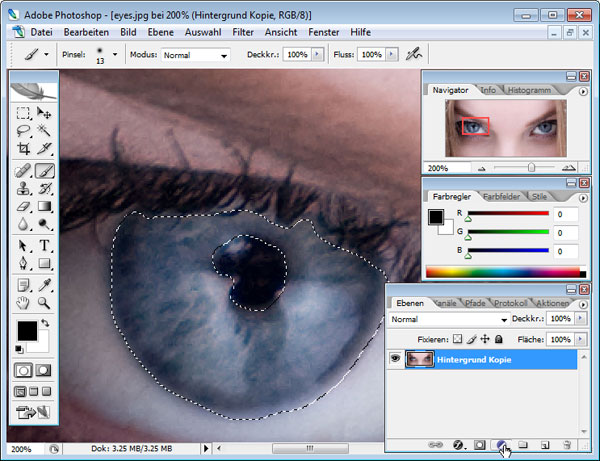Screen dimensions: 600x461
Task: Toggle lock transparent pixels next to Fixieren
Action: click(x=458, y=340)
